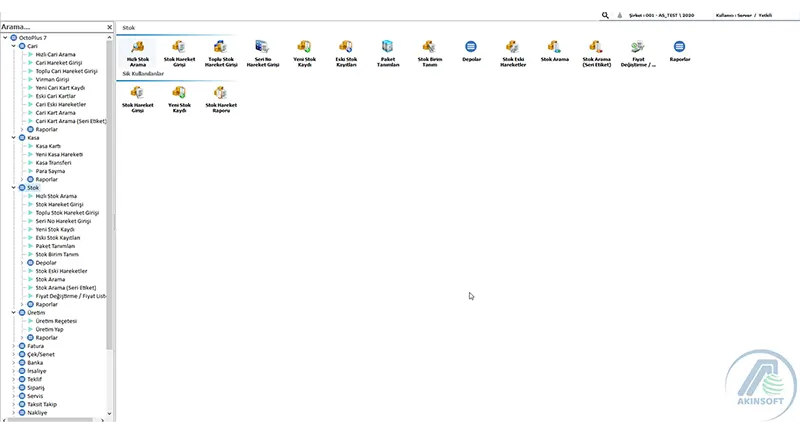Click the magnifier search icon at top
Image resolution: width=800 pixels, height=435 pixels.
pos(605,16)
